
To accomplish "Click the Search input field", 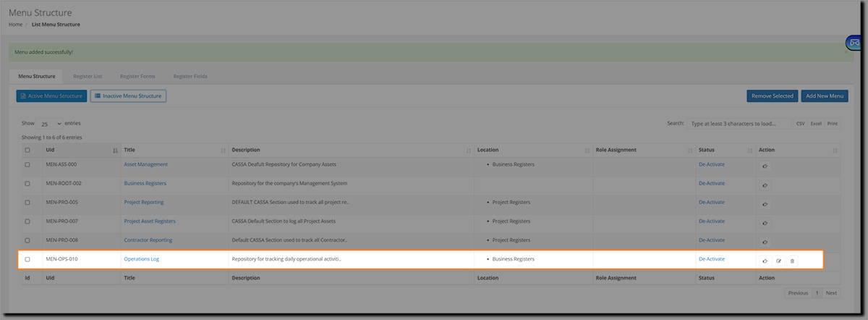I will [739, 124].
